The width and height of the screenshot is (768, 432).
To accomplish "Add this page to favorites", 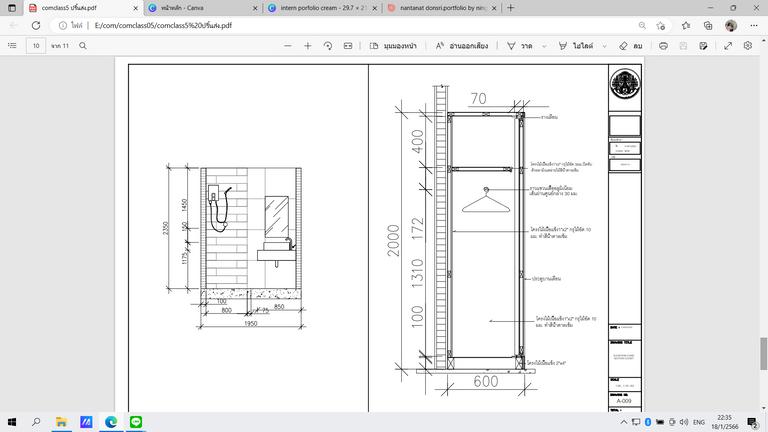I will coord(661,25).
